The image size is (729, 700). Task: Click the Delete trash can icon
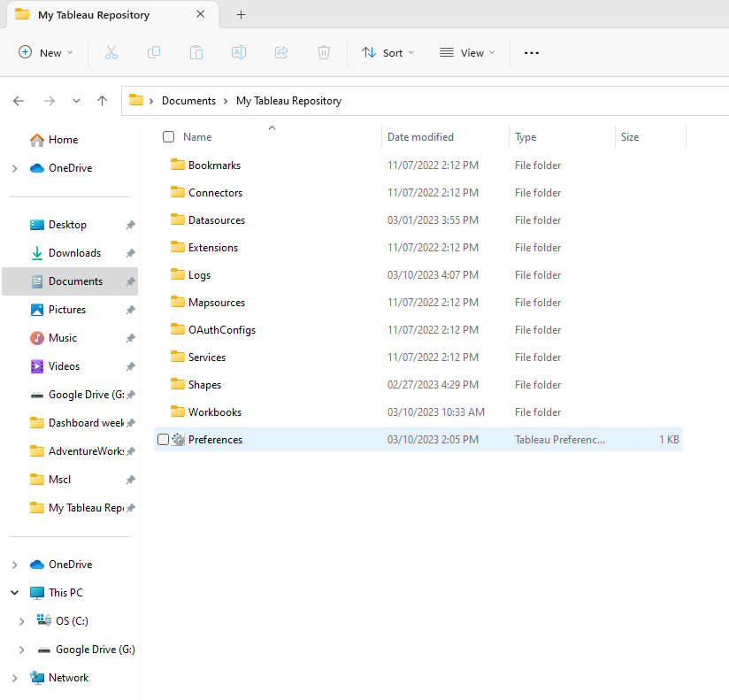click(324, 53)
